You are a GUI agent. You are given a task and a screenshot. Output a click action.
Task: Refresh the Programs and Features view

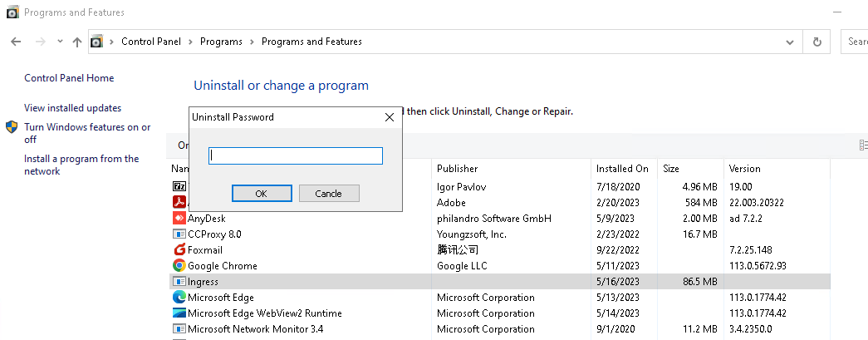[x=817, y=42]
